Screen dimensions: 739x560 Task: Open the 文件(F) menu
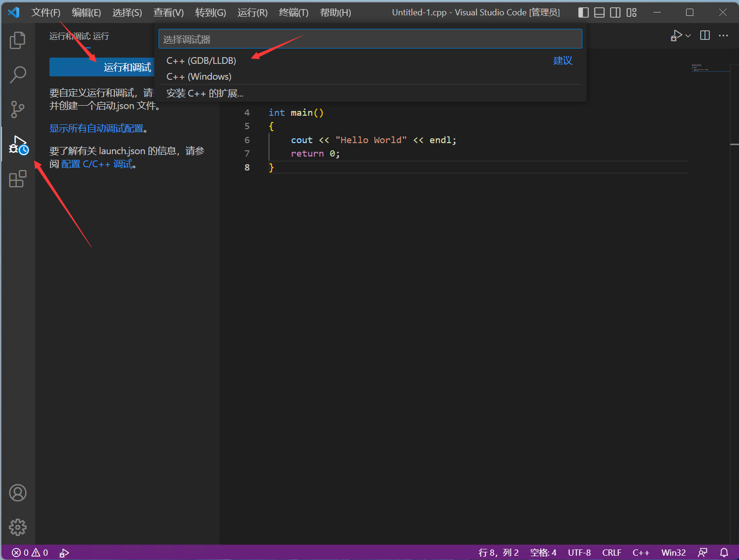46,12
